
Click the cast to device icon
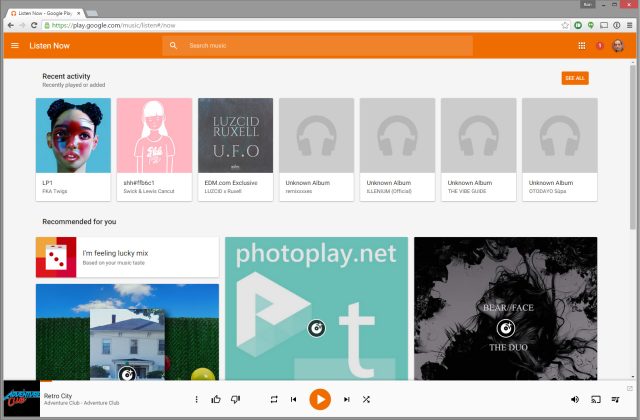pos(596,399)
